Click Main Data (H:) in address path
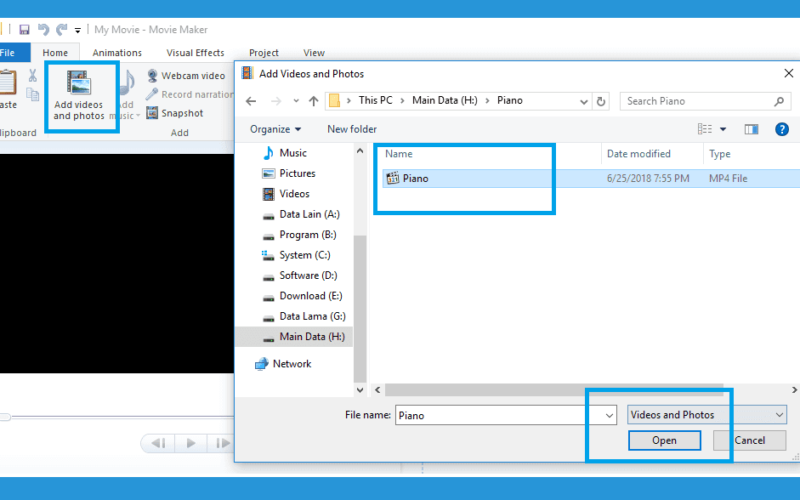The height and width of the screenshot is (500, 800). coord(445,101)
